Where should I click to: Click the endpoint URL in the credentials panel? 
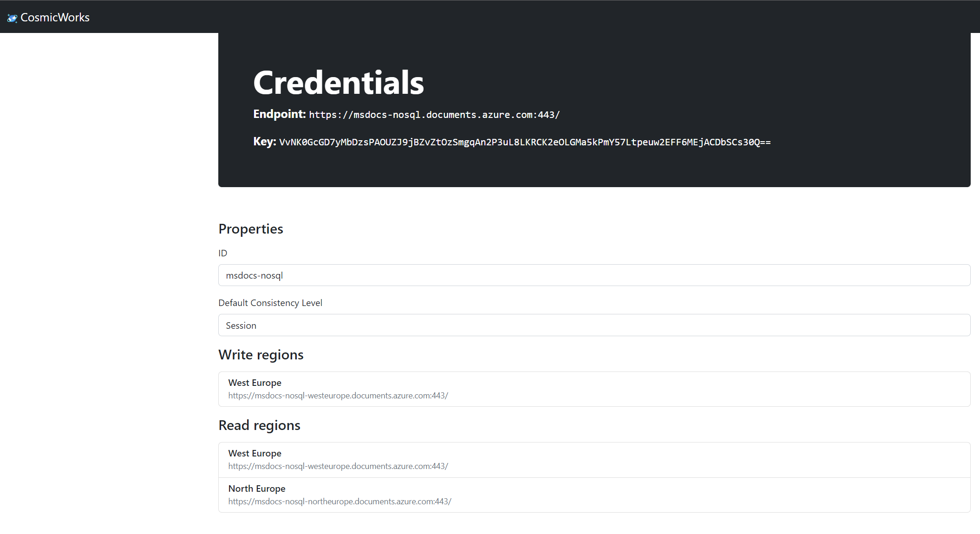(434, 115)
